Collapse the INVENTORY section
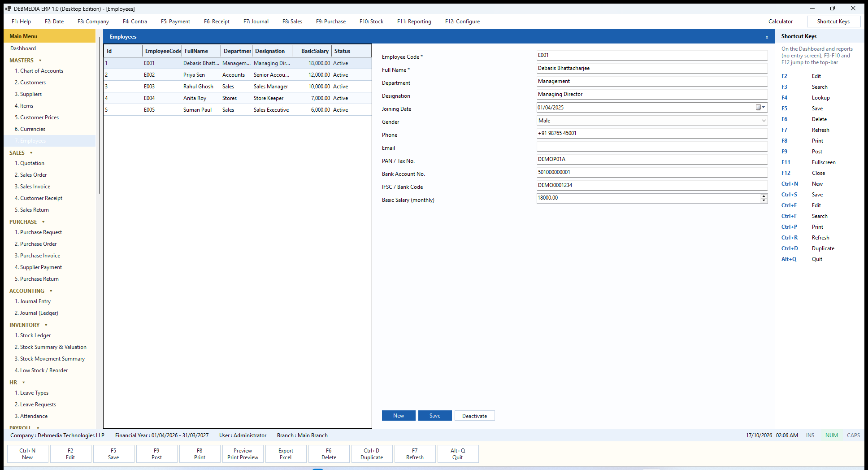This screenshot has height=470, width=868. click(x=46, y=325)
